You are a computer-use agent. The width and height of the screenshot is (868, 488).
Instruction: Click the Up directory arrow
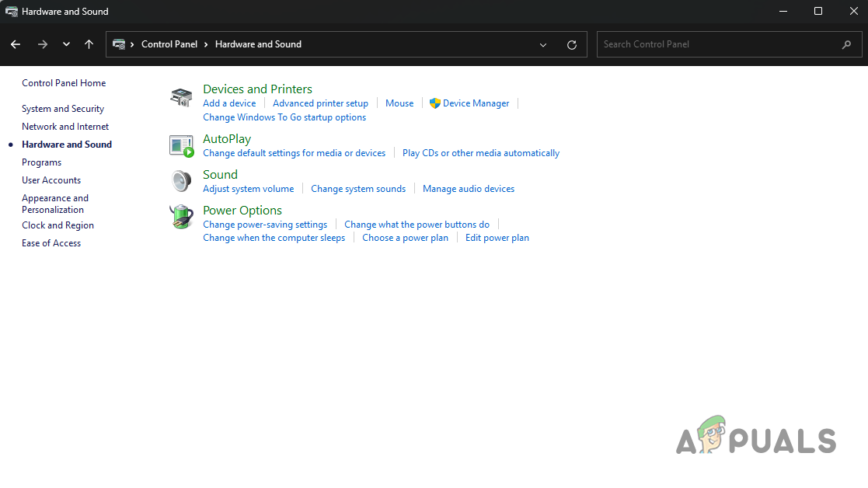click(x=89, y=44)
